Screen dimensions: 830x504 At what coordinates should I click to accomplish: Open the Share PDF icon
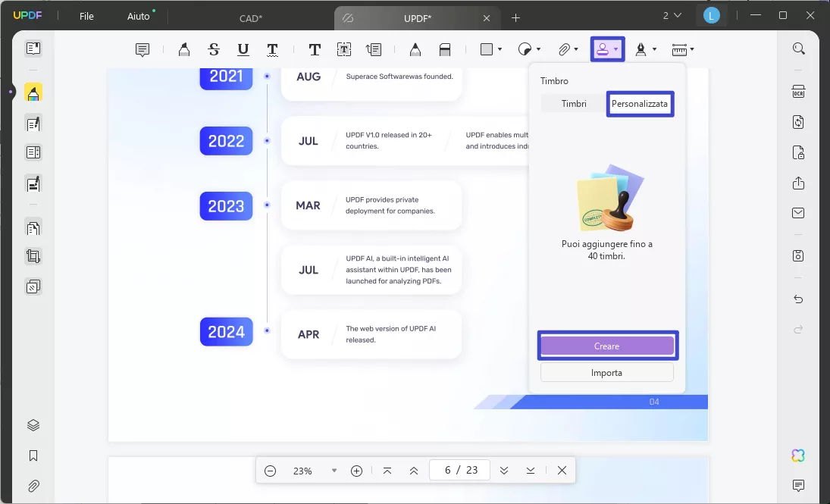coord(799,183)
